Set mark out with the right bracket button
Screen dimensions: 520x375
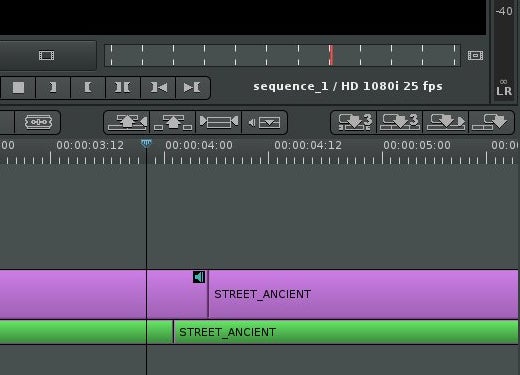pyautogui.click(x=53, y=88)
